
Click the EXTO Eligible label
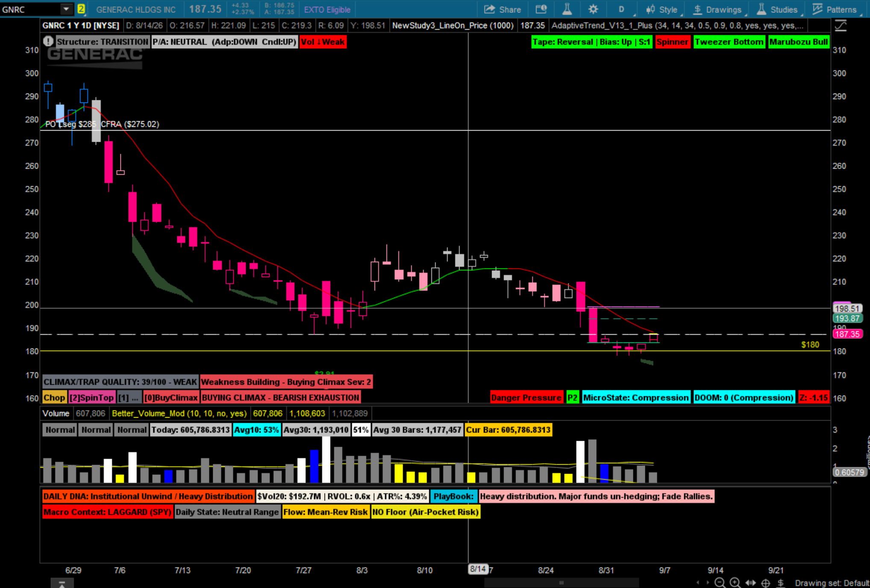pyautogui.click(x=327, y=9)
